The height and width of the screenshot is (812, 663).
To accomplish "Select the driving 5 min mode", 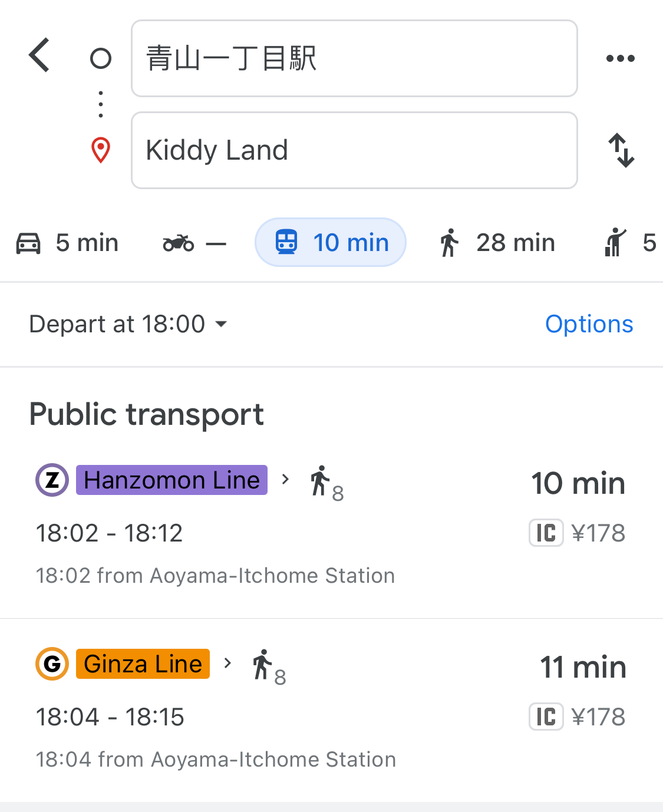I will point(67,243).
